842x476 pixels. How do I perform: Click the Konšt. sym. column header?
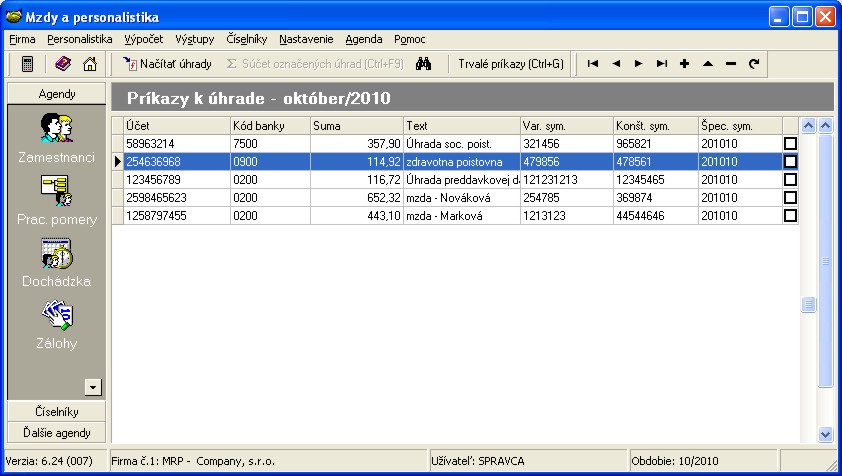[x=656, y=126]
